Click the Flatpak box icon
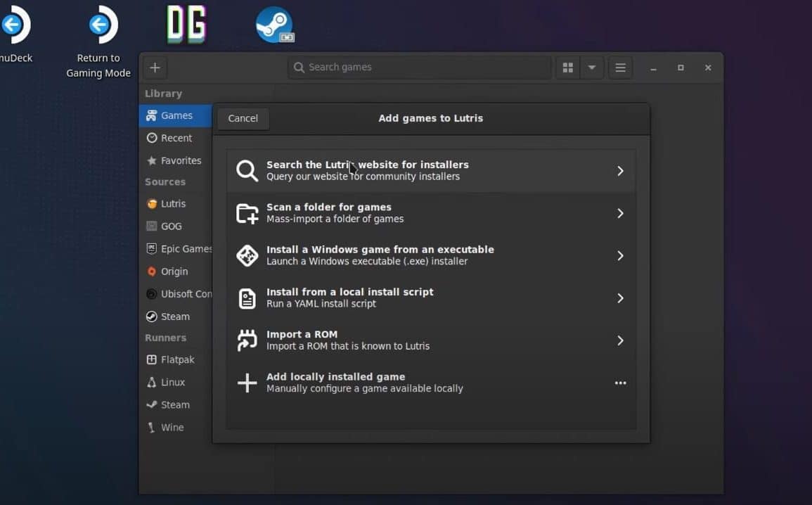The width and height of the screenshot is (812, 505). [151, 359]
